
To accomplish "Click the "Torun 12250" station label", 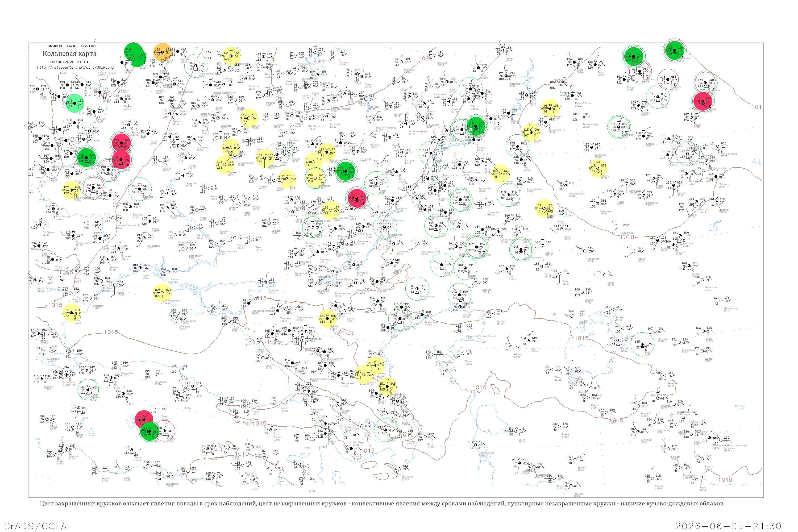I will tap(43, 98).
